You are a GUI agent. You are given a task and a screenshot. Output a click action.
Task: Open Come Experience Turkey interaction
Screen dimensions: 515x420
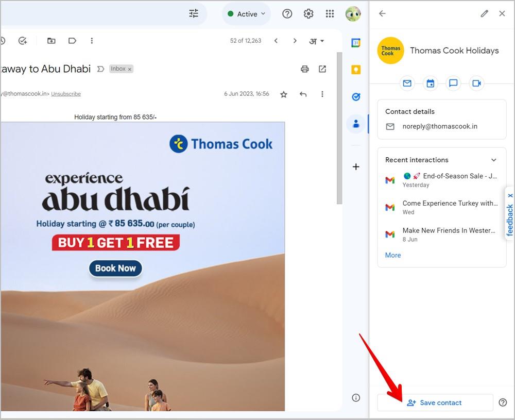[441, 207]
